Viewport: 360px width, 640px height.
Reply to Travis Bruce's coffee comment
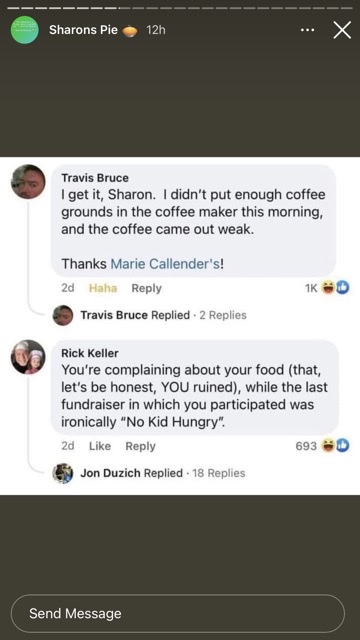click(147, 288)
